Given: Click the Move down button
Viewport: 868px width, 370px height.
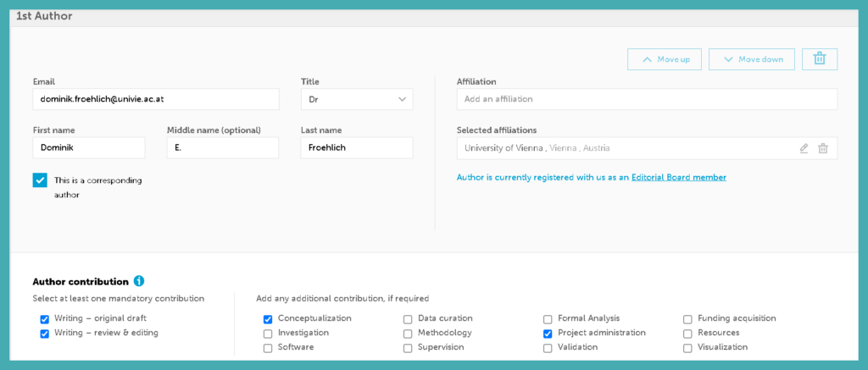Looking at the screenshot, I should coord(752,59).
